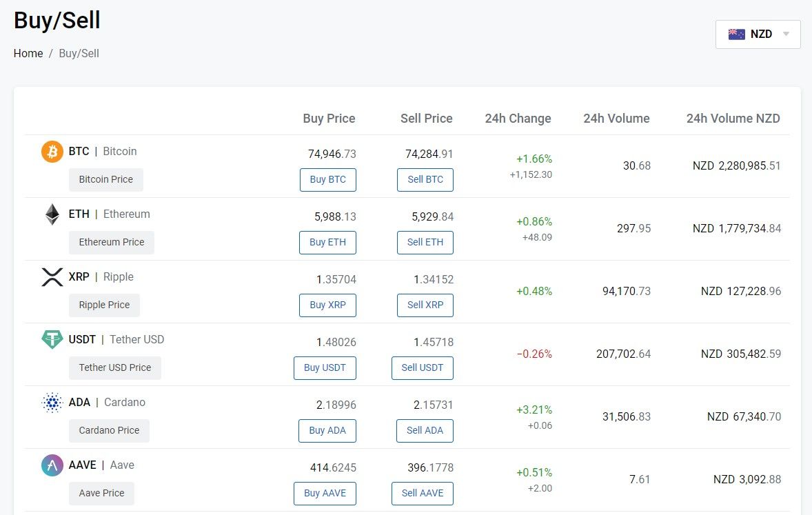Click the NZD 67,340.70 Cardano volume
This screenshot has height=515, width=812.
(744, 416)
